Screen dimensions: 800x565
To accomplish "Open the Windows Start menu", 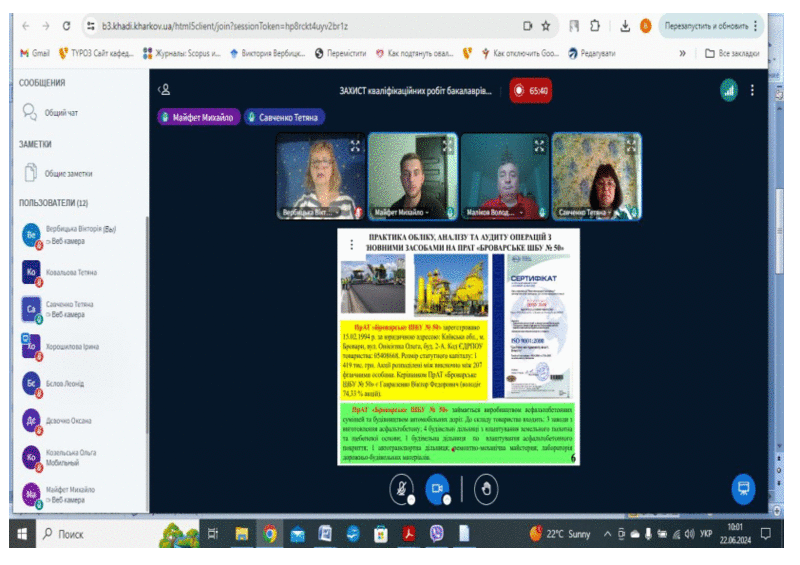I will click(x=22, y=534).
